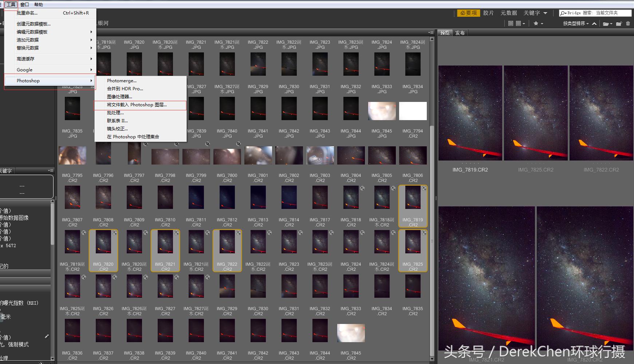The height and width of the screenshot is (364, 634).
Task: Switch to the 元数据 workspace
Action: (x=509, y=13)
